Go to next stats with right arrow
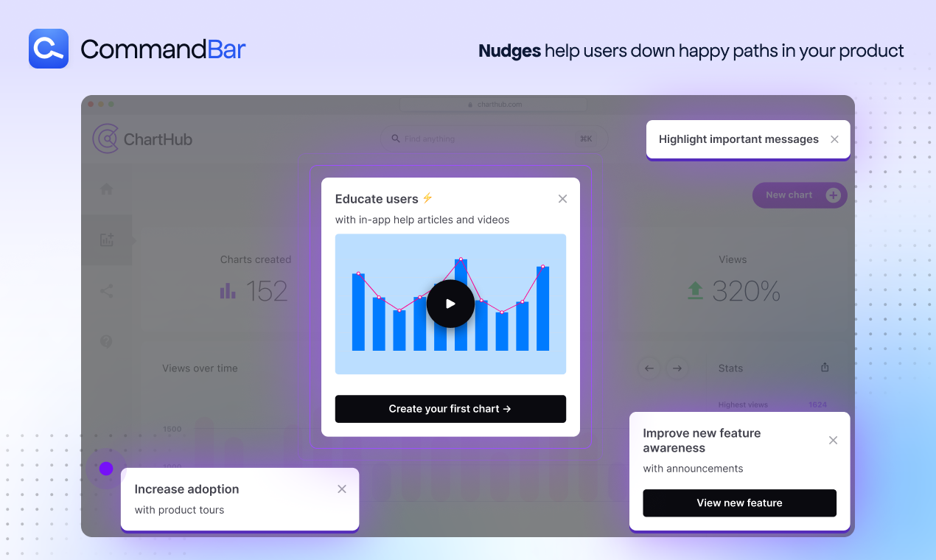936x560 pixels. pos(677,368)
